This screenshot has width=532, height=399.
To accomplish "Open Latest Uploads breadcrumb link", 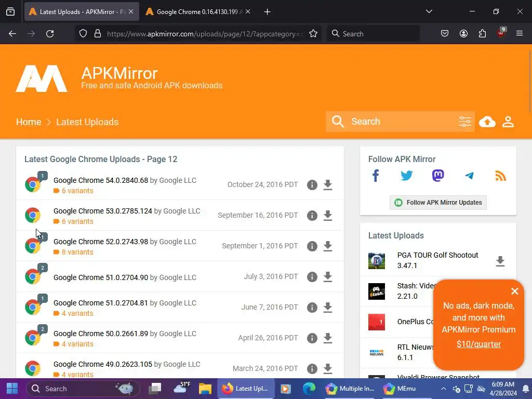I will (87, 122).
